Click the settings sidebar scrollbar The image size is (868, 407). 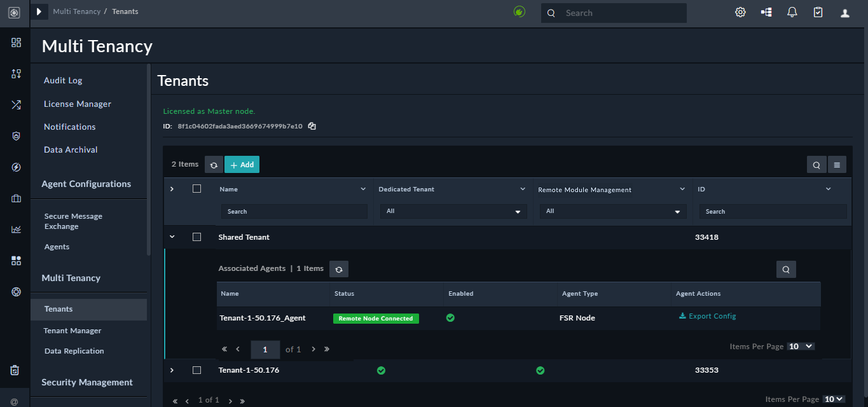(149, 159)
